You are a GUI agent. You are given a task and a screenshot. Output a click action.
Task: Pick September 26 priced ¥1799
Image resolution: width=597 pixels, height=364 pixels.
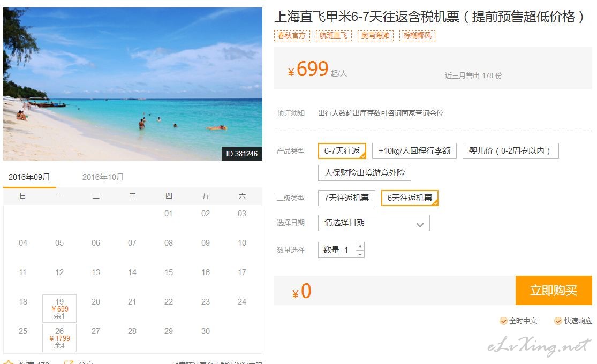click(59, 338)
